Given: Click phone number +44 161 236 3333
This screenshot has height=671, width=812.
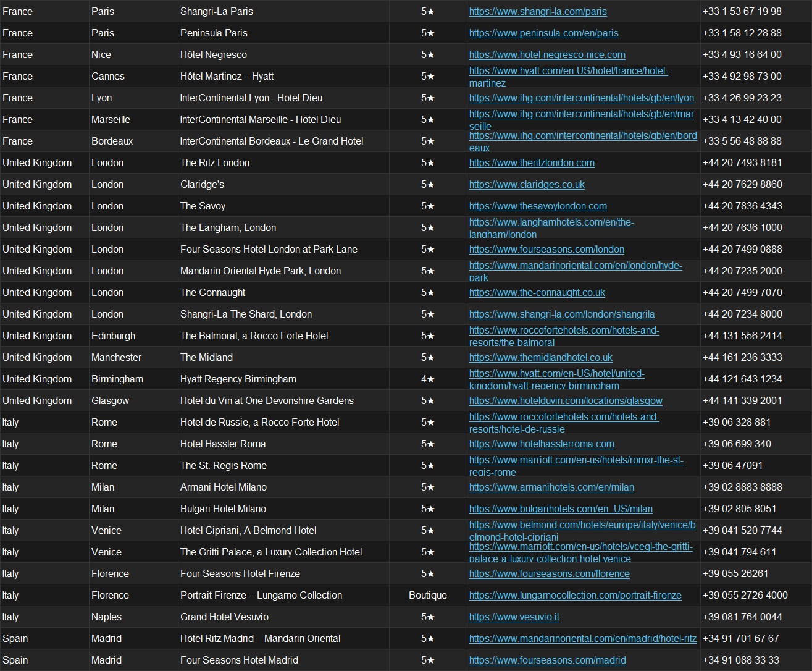Looking at the screenshot, I should pyautogui.click(x=742, y=357).
